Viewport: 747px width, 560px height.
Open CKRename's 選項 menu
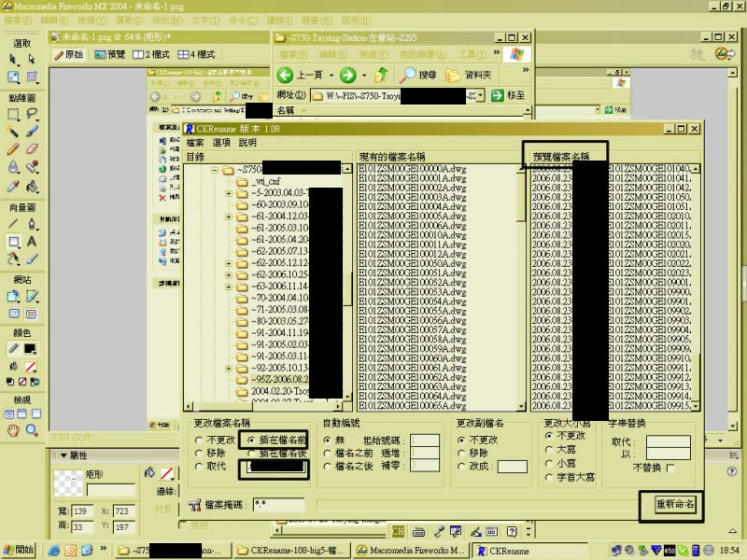tap(221, 143)
